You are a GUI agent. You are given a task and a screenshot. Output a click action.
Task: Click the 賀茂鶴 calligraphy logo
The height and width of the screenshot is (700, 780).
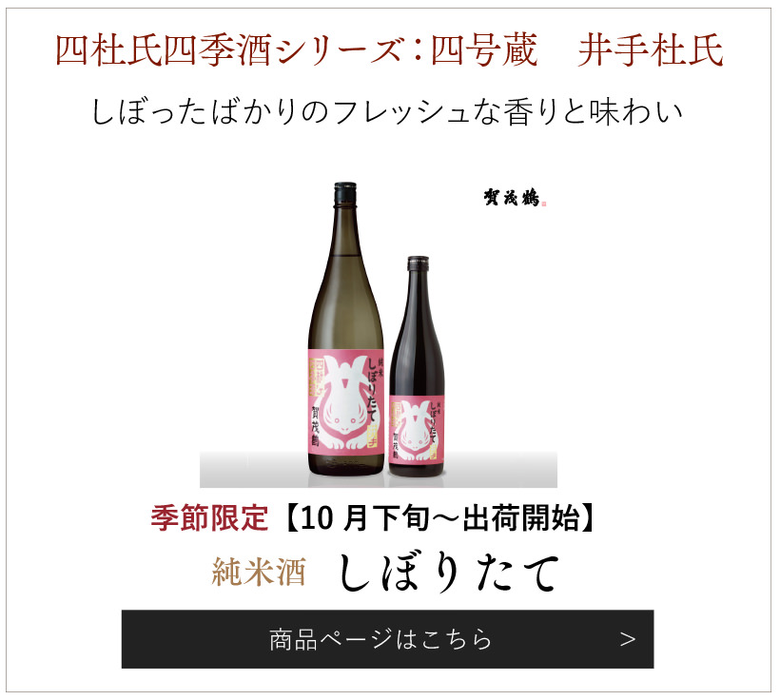(512, 198)
